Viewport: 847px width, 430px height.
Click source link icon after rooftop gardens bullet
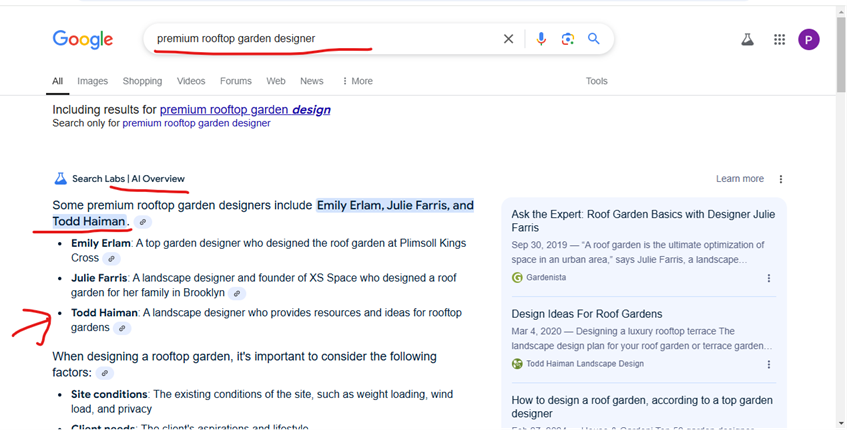(122, 328)
